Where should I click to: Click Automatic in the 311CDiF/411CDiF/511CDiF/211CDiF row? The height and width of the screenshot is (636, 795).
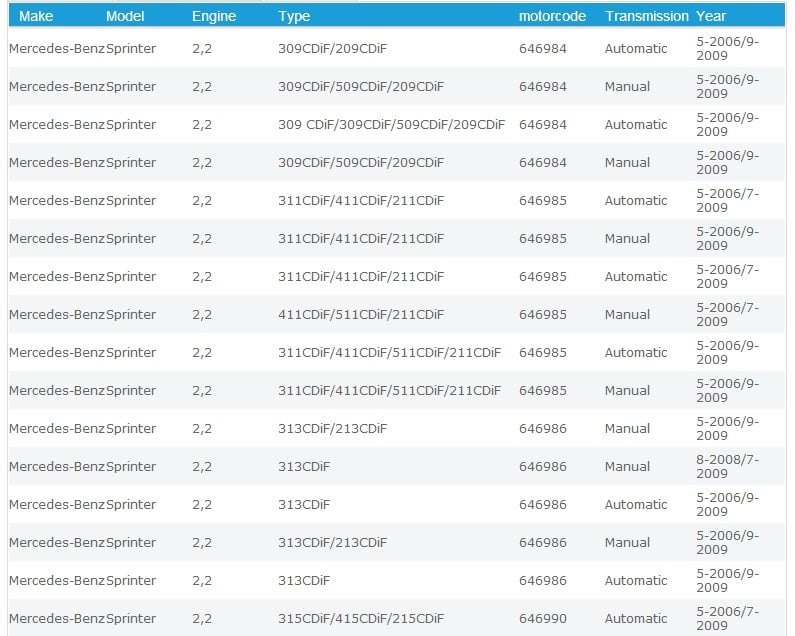pyautogui.click(x=636, y=353)
